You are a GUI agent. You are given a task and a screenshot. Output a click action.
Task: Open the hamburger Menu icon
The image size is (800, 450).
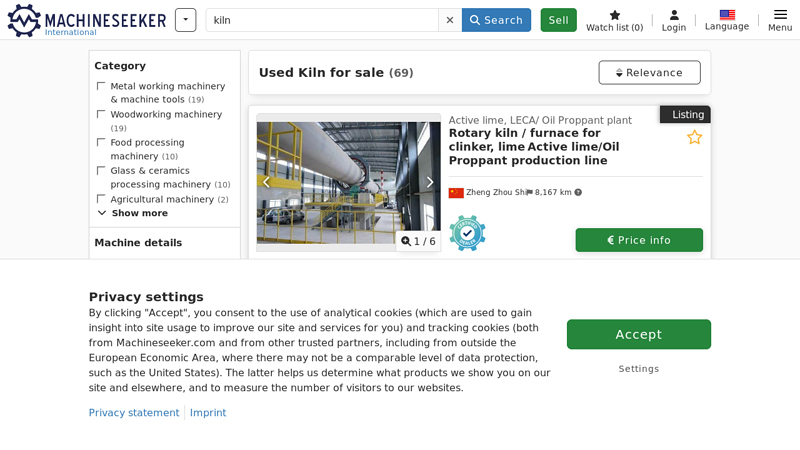click(780, 15)
